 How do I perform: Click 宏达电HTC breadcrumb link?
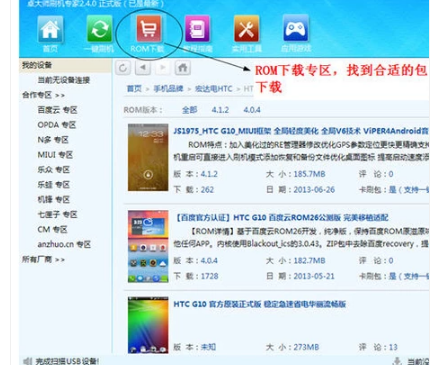click(x=213, y=89)
